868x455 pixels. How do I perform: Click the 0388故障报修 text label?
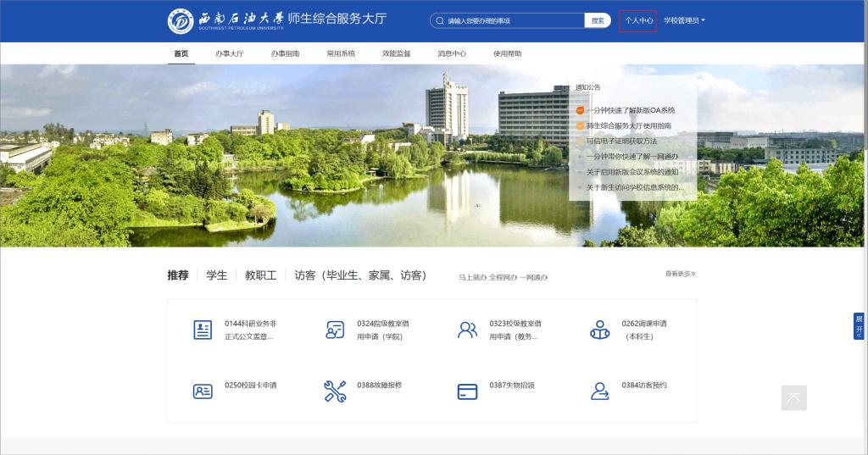379,386
